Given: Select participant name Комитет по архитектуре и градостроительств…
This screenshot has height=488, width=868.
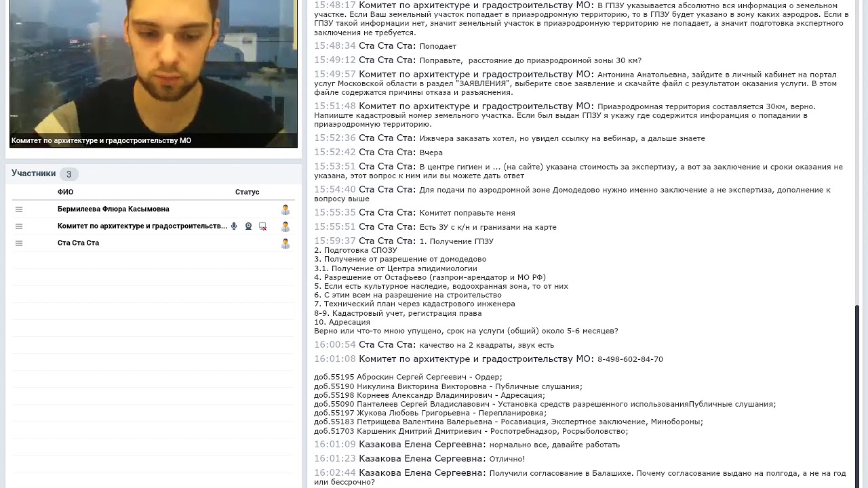Looking at the screenshot, I should pos(142,226).
